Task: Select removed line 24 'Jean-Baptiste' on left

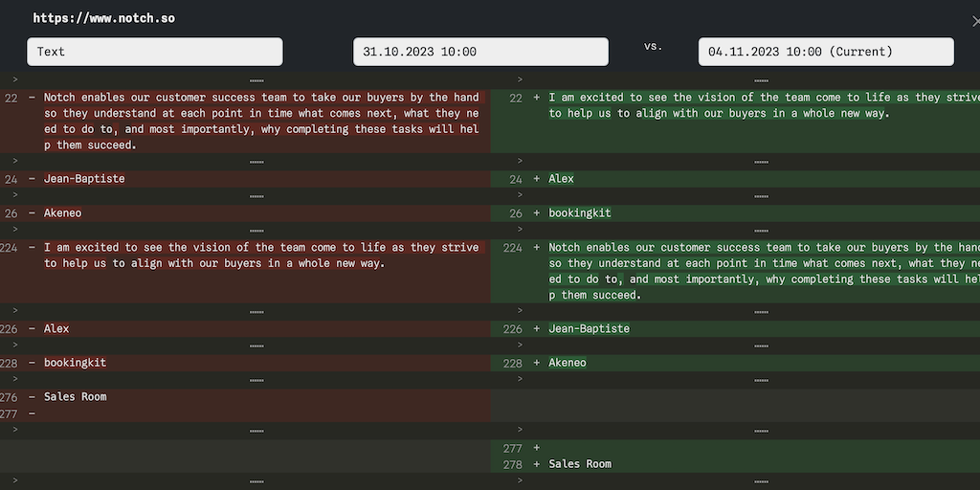Action: tap(84, 179)
